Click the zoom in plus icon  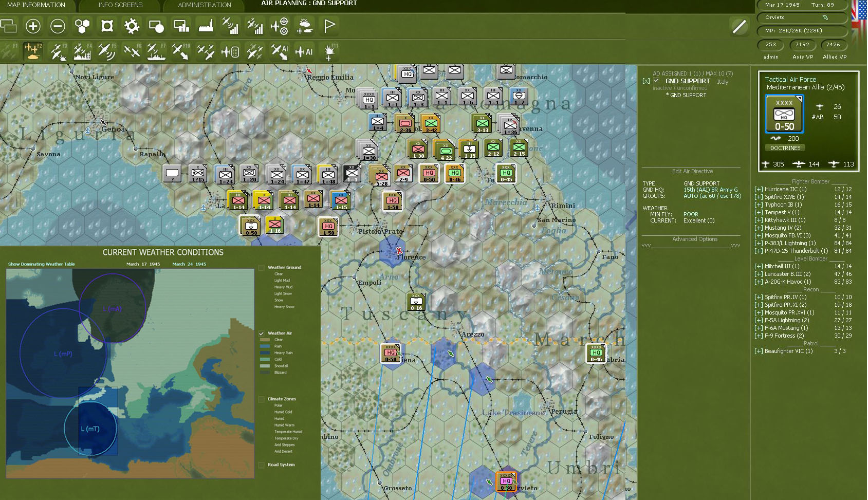33,26
